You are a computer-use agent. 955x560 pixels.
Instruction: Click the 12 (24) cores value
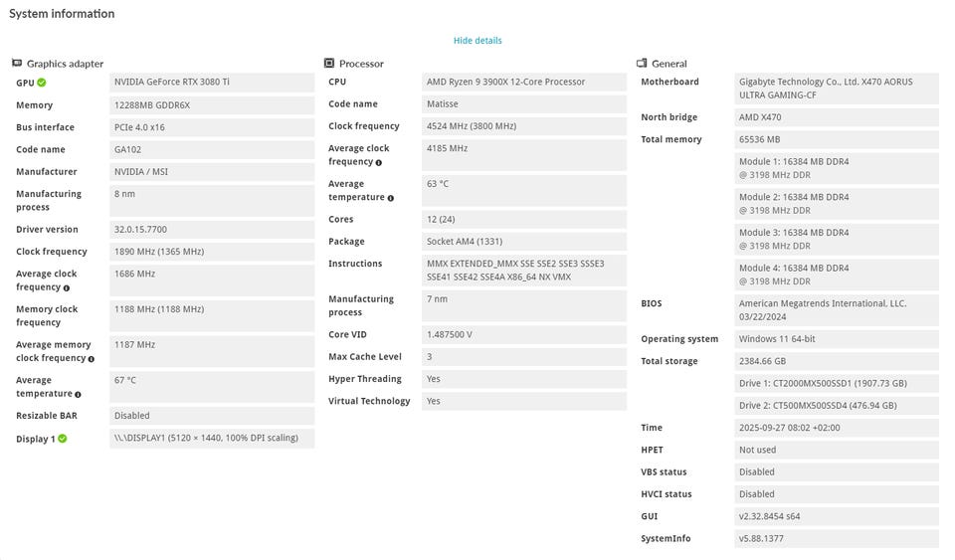click(x=524, y=219)
